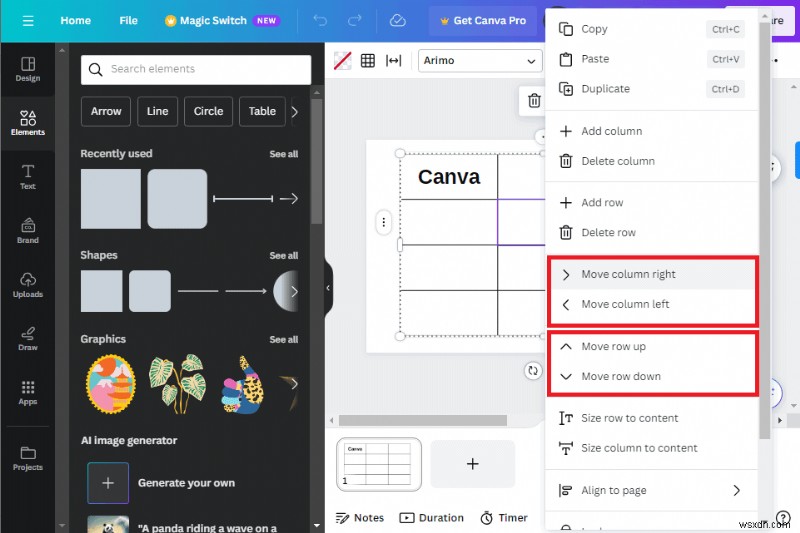Choose Duplicate from the context menu
The height and width of the screenshot is (533, 800).
(652, 89)
